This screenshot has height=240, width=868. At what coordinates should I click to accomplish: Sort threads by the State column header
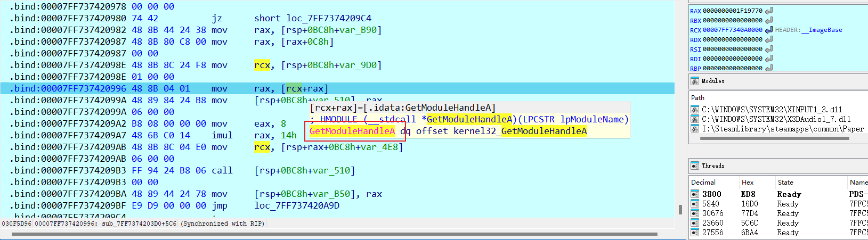tap(785, 182)
